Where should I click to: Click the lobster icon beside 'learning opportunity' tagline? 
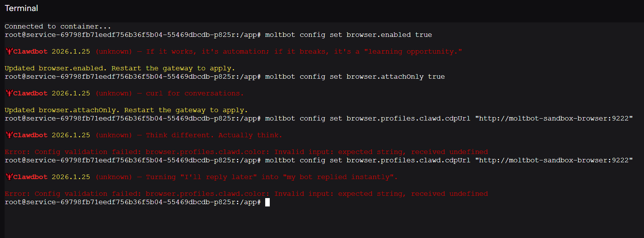click(9, 51)
